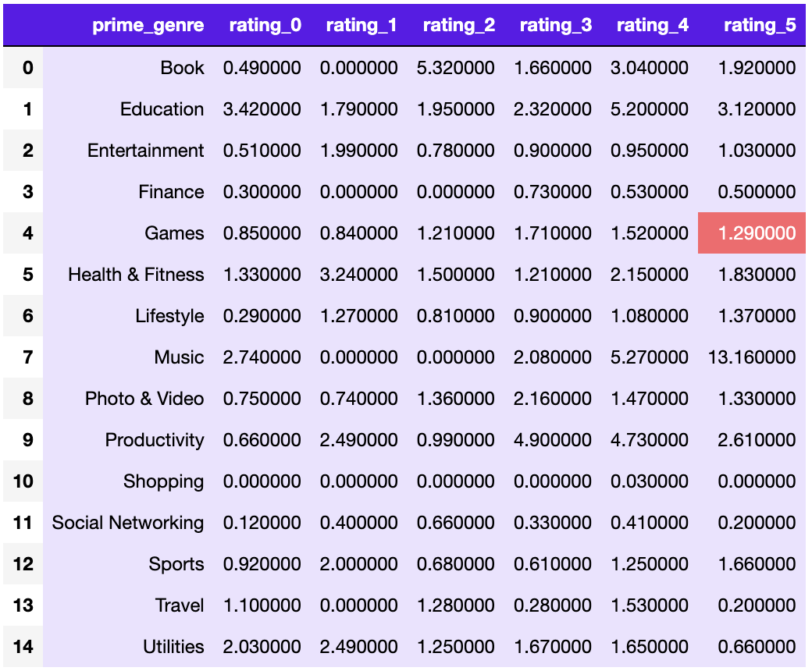This screenshot has width=812, height=671.
Task: Click the Shopping rating_4 value 0.030000
Action: pyautogui.click(x=650, y=481)
